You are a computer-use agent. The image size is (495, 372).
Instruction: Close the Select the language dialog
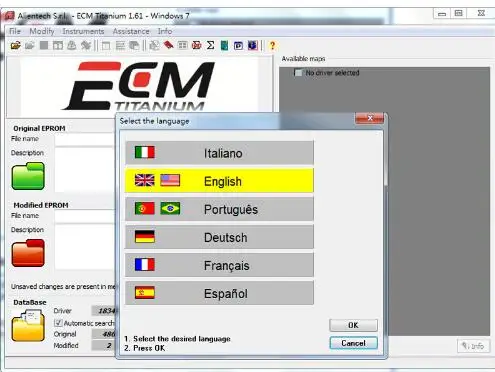[x=370, y=118]
